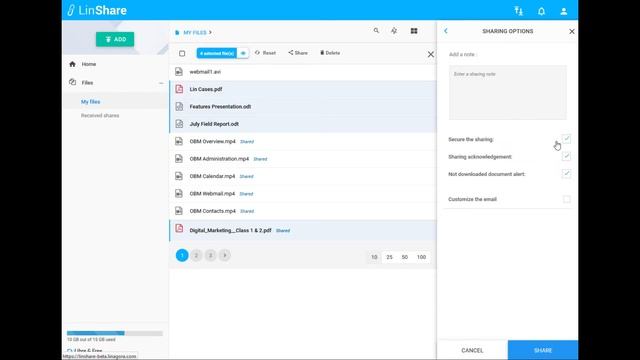Go to next page arrow
This screenshot has width=640, height=360.
224,255
